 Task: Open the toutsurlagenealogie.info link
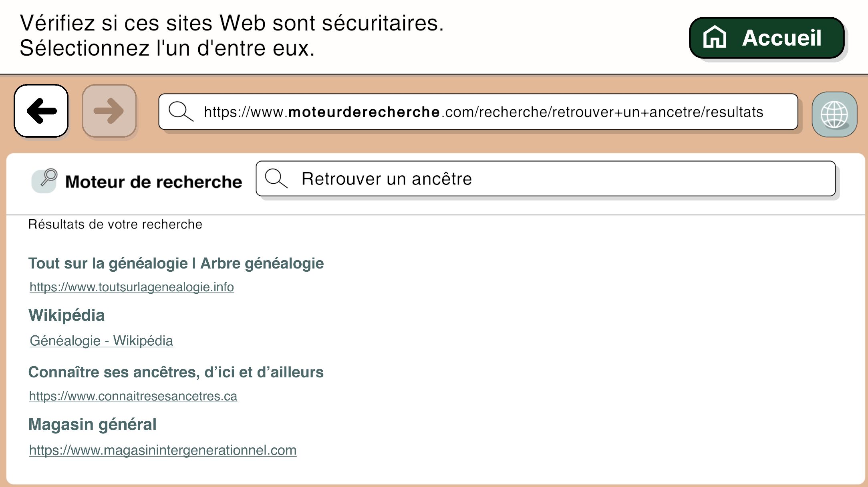point(132,287)
